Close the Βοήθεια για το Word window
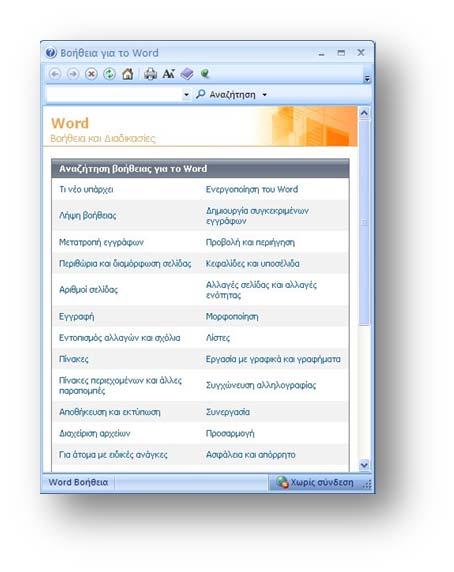The width and height of the screenshot is (454, 572). [x=361, y=53]
